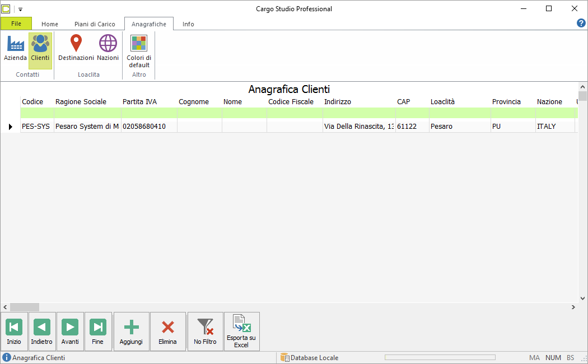Image resolution: width=588 pixels, height=364 pixels.
Task: Switch to the Home tab
Action: (x=50, y=24)
